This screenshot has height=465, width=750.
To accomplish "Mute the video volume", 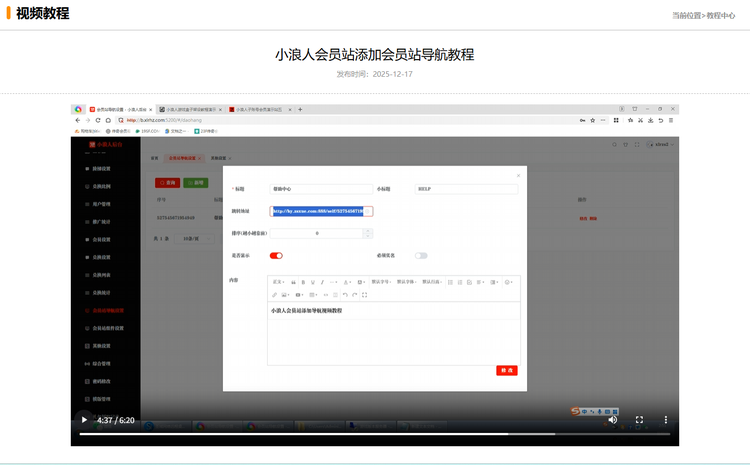I will click(x=613, y=420).
